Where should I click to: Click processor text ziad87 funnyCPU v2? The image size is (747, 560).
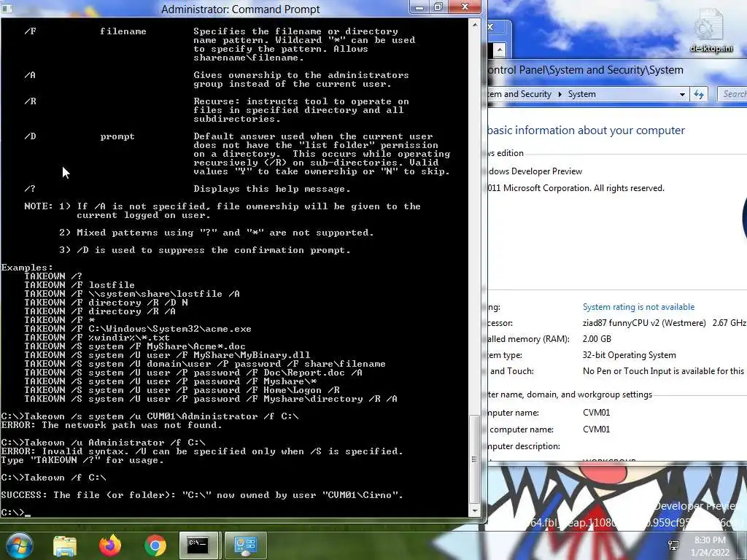[x=644, y=323]
